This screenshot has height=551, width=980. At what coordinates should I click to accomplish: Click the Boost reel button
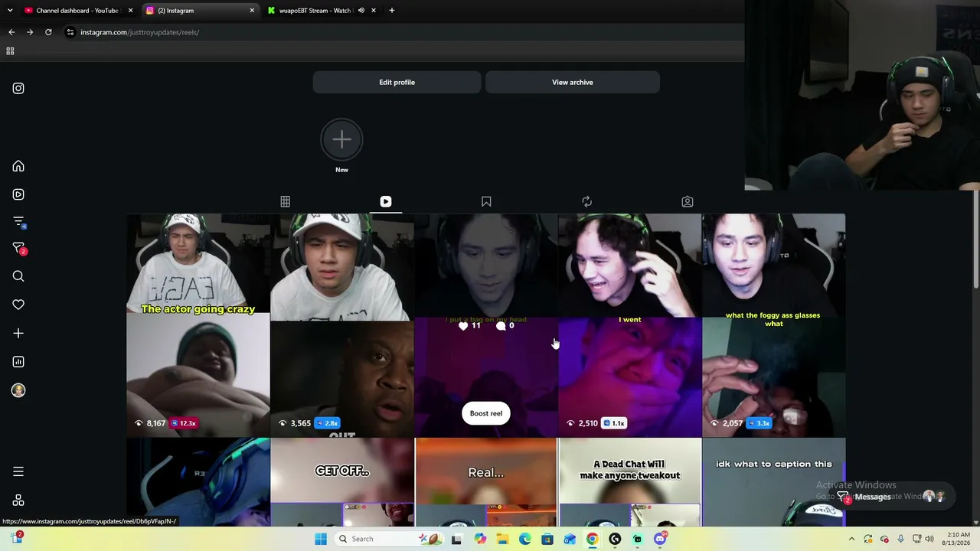tap(486, 413)
